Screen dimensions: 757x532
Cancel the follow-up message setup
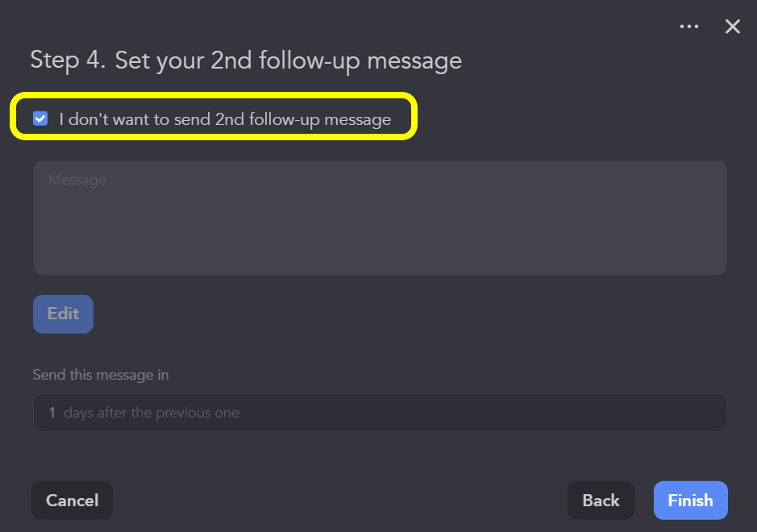(x=72, y=500)
